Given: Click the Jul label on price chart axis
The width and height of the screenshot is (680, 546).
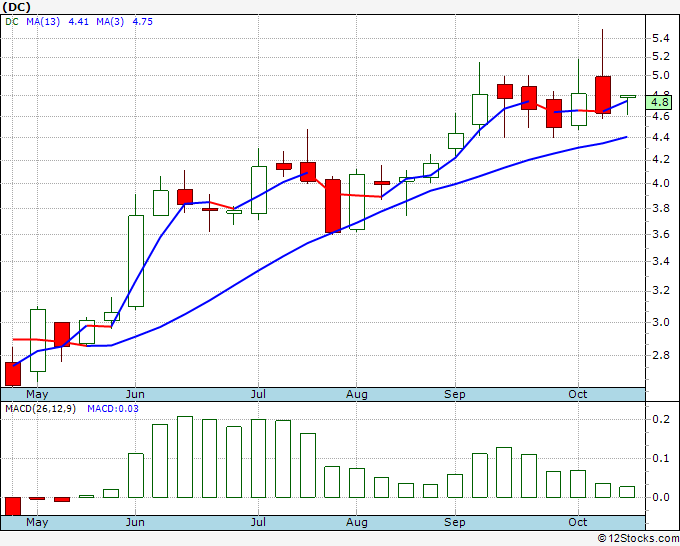Looking at the screenshot, I should [x=258, y=394].
